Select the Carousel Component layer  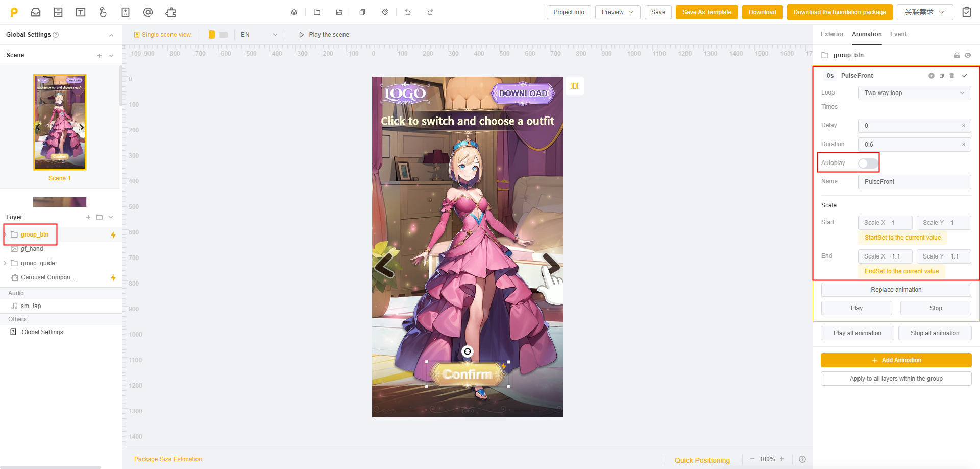click(x=61, y=277)
